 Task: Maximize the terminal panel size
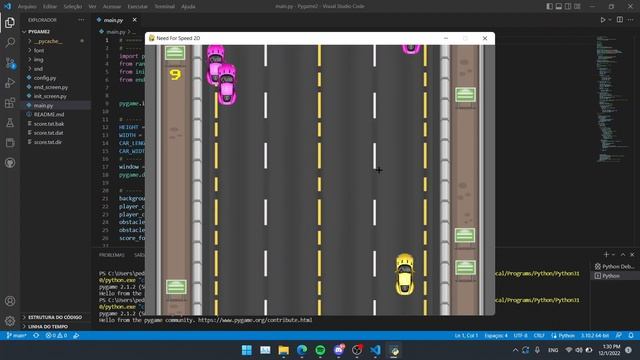tap(623, 254)
